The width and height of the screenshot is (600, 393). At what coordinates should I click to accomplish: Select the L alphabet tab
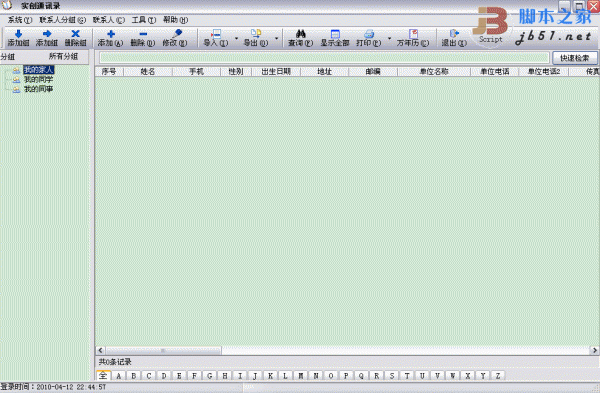(x=285, y=376)
